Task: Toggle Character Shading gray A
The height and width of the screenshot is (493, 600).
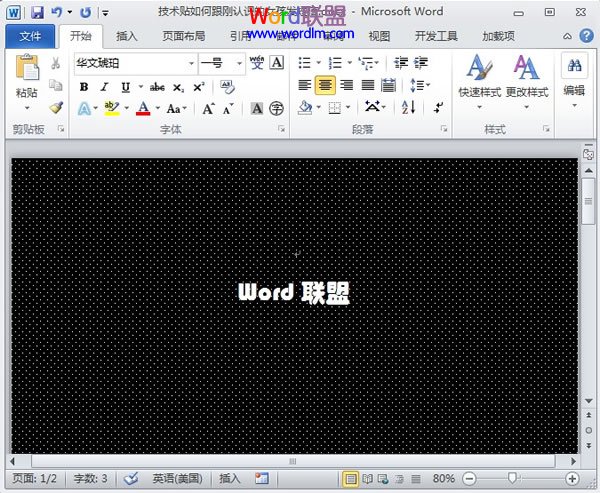Action: pyautogui.click(x=257, y=109)
